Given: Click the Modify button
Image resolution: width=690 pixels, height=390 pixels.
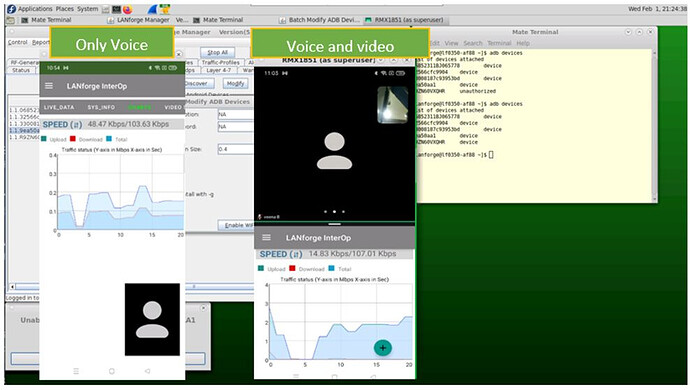Looking at the screenshot, I should pos(235,83).
